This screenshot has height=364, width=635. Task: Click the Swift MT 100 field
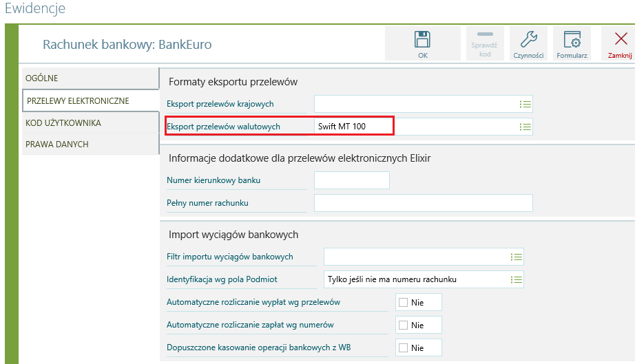(423, 127)
